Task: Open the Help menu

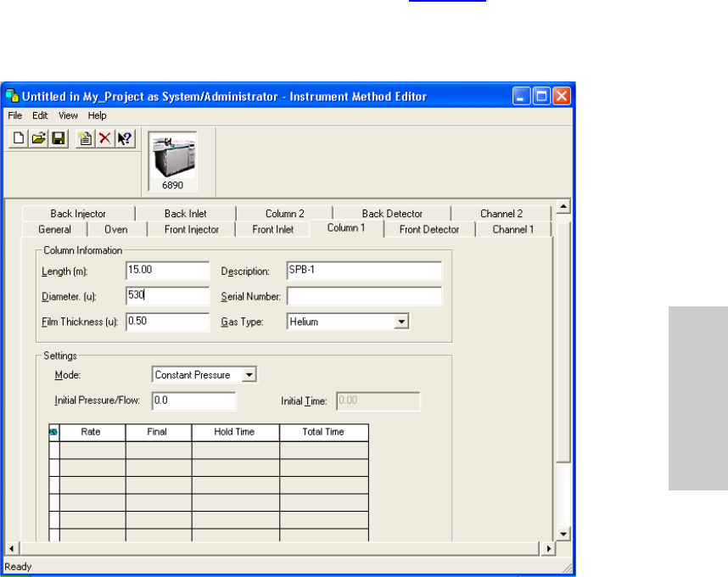Action: [x=97, y=115]
